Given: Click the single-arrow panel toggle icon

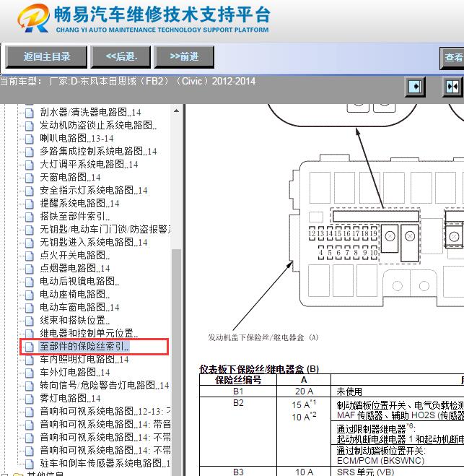Looking at the screenshot, I should pyautogui.click(x=415, y=87).
